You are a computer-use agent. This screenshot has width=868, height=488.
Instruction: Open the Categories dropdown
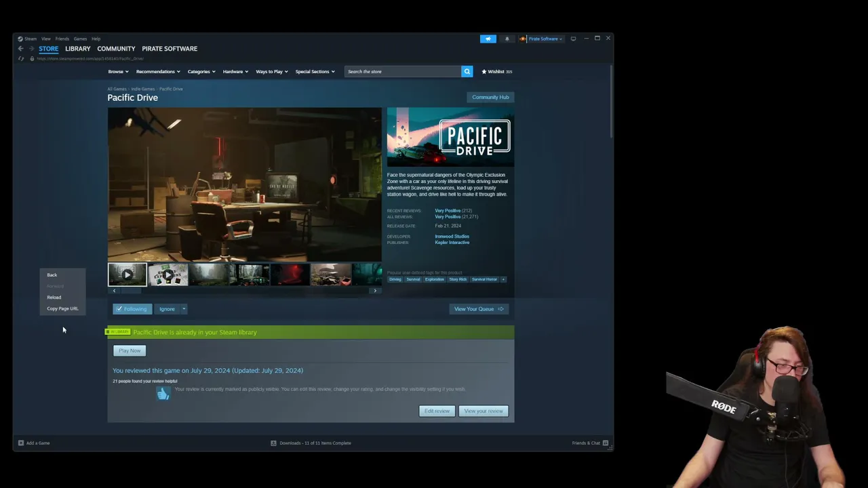(x=201, y=71)
